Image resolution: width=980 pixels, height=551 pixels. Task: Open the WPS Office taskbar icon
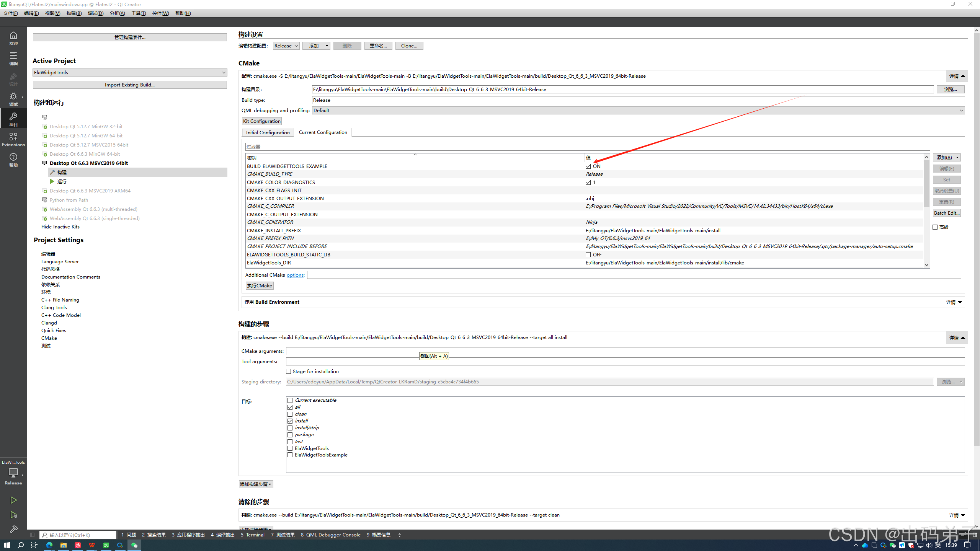click(x=92, y=545)
